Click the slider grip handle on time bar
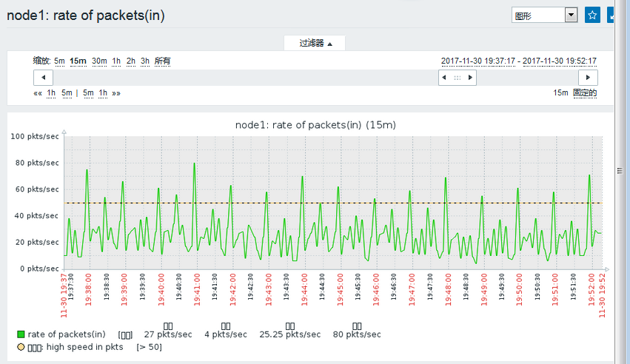The image size is (630, 364). coord(458,78)
